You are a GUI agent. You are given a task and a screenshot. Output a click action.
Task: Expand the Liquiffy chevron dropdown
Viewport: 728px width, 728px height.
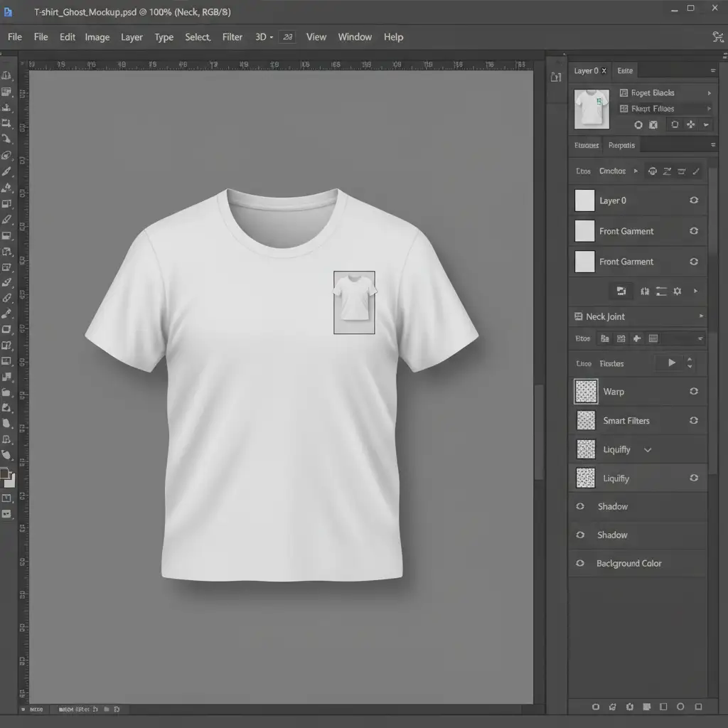click(x=648, y=450)
